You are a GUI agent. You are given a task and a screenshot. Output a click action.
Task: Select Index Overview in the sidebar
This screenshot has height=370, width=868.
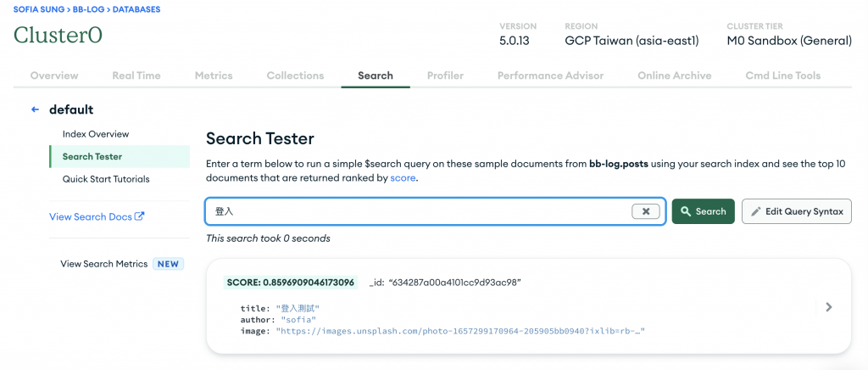[x=96, y=134]
